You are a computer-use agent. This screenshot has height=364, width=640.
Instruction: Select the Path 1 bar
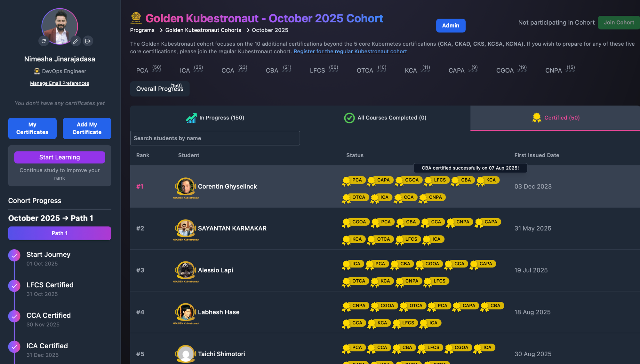tap(60, 233)
